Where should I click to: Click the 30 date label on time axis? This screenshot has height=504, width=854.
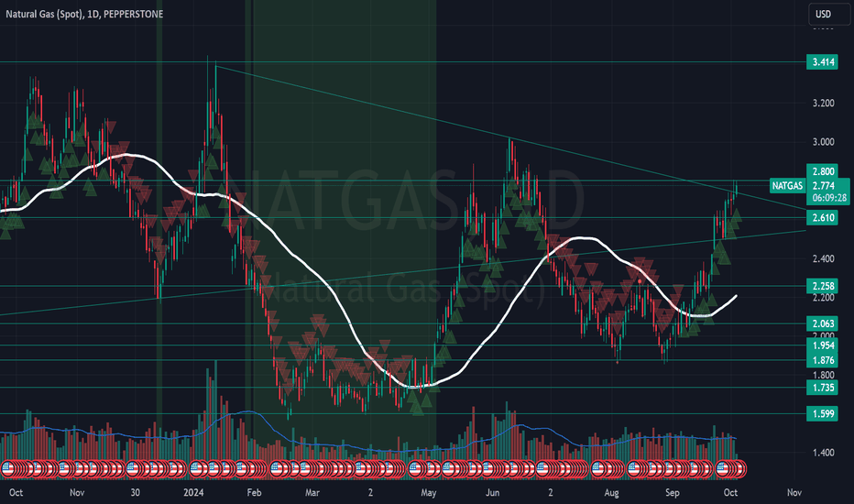pyautogui.click(x=135, y=493)
